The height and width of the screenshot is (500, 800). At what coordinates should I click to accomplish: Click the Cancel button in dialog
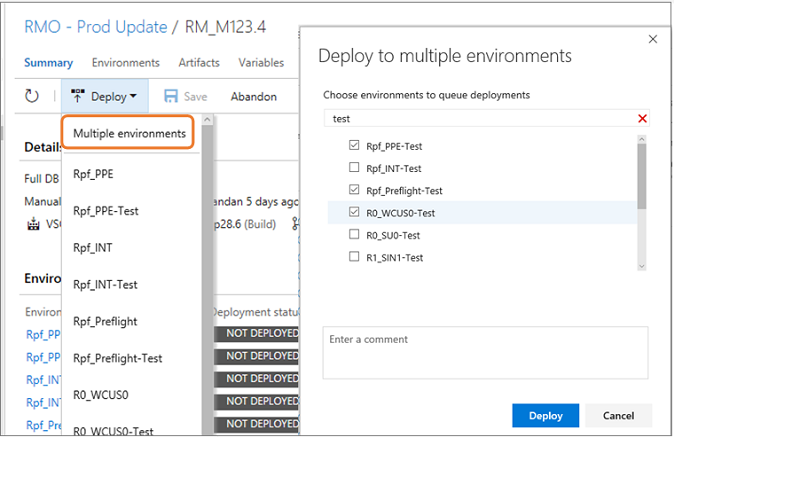coord(618,415)
